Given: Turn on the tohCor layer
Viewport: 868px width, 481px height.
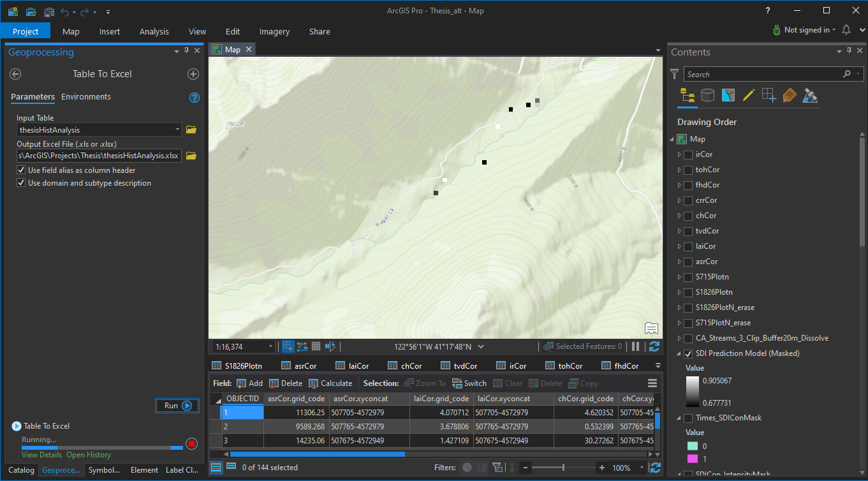Looking at the screenshot, I should point(688,170).
